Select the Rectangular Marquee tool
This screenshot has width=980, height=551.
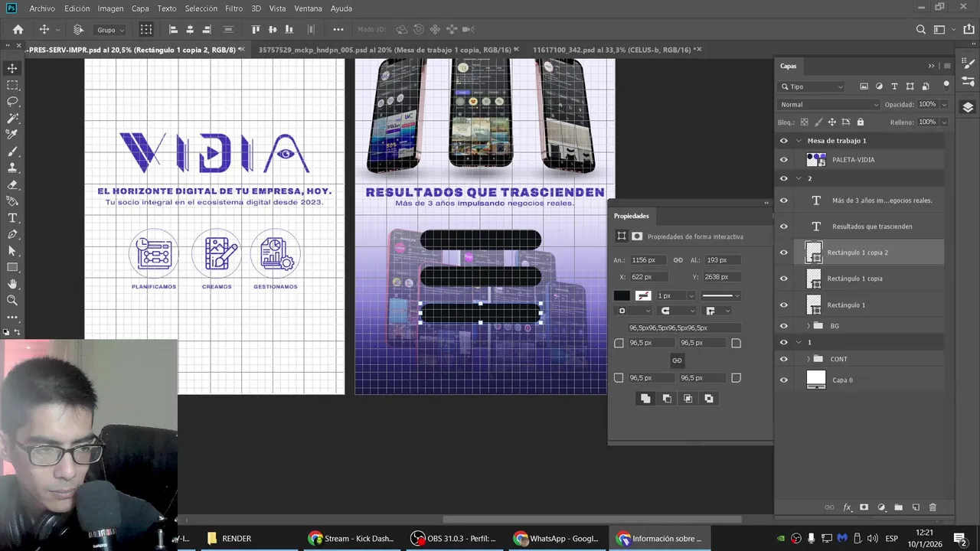[12, 85]
